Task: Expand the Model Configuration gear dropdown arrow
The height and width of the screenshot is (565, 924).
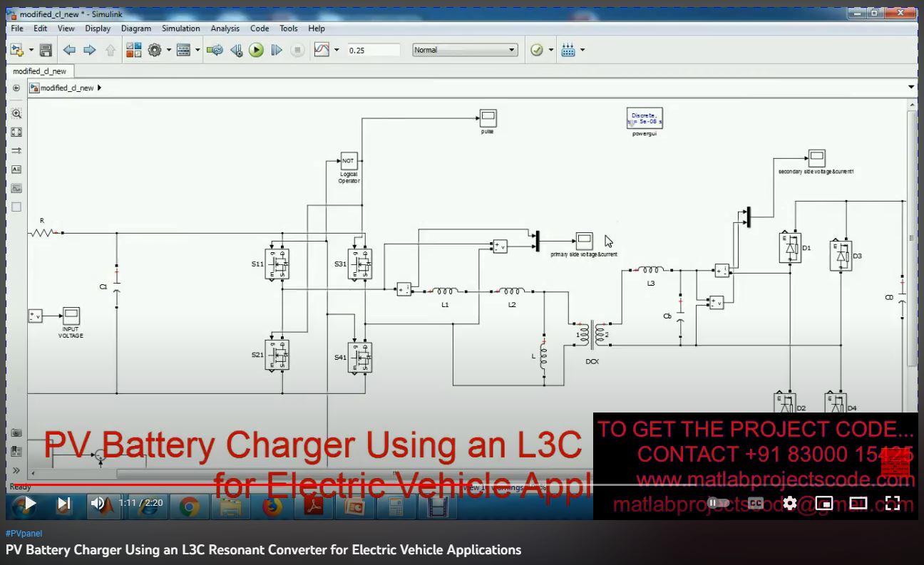Action: pyautogui.click(x=169, y=50)
